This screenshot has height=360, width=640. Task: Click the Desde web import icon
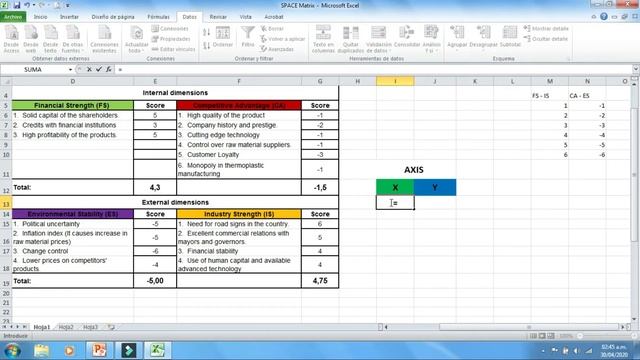point(31,39)
